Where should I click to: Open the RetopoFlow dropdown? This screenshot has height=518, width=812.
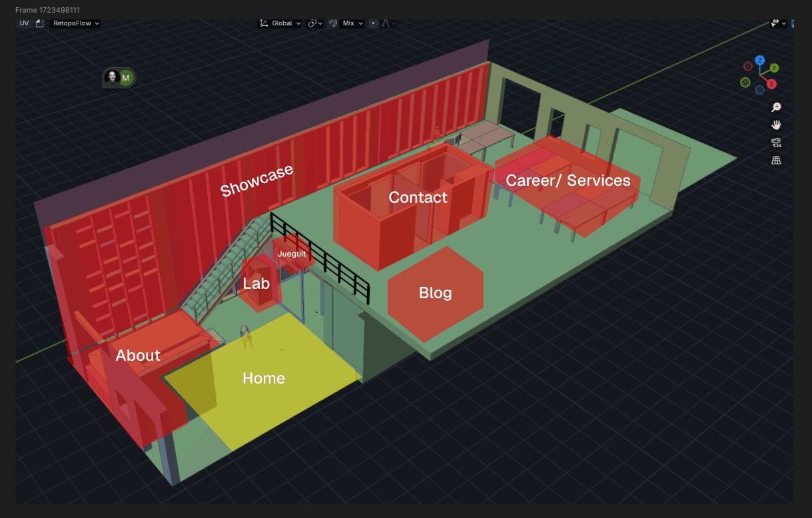pos(76,23)
